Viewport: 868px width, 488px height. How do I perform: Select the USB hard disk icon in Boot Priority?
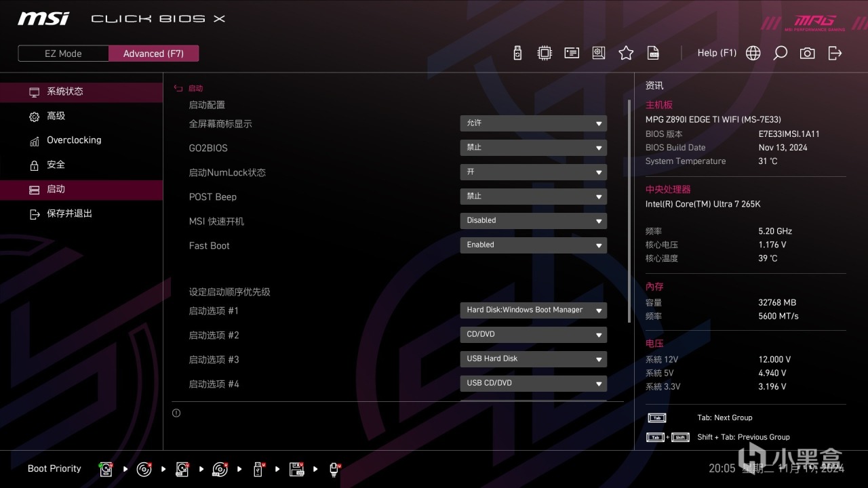pyautogui.click(x=182, y=469)
